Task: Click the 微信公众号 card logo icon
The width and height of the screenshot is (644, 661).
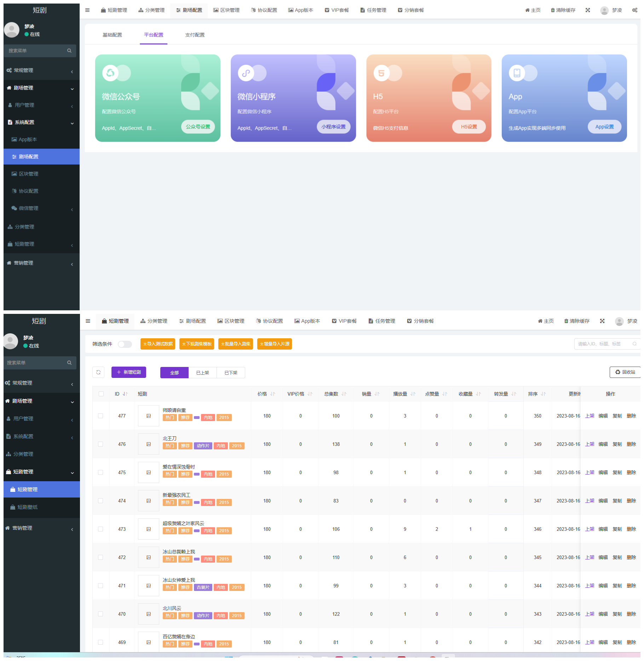Action: click(x=110, y=73)
